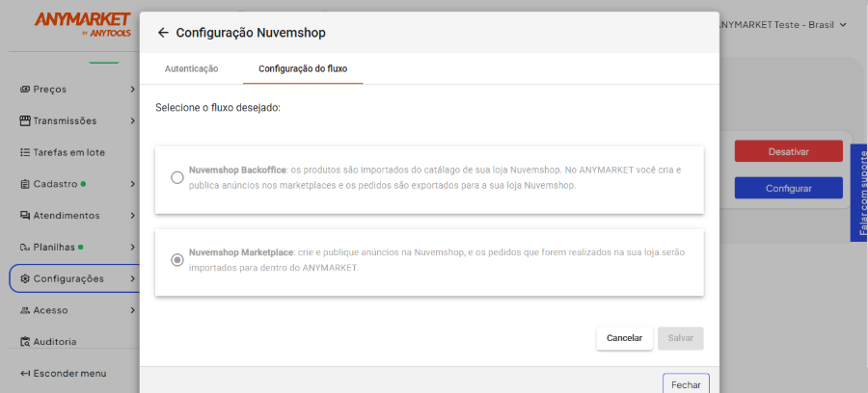This screenshot has width=868, height=393.
Task: Switch to the Configuração do fluxo tab
Action: pyautogui.click(x=303, y=68)
